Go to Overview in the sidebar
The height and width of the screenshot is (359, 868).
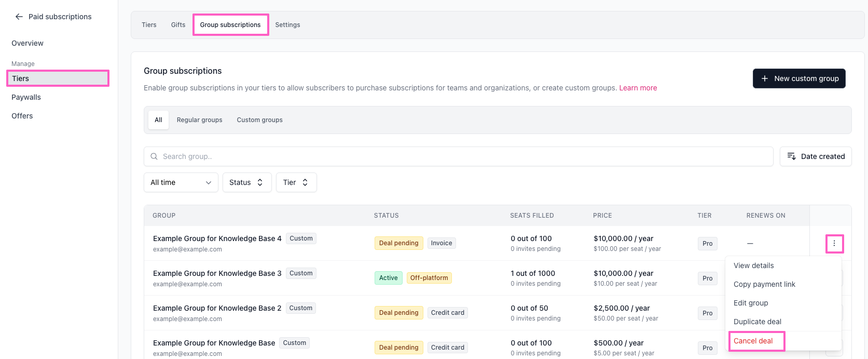pos(27,43)
